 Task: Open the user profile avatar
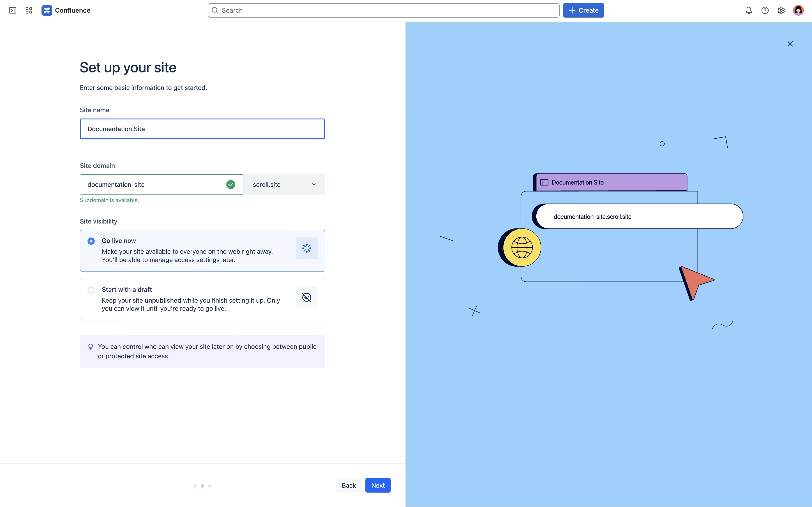798,10
